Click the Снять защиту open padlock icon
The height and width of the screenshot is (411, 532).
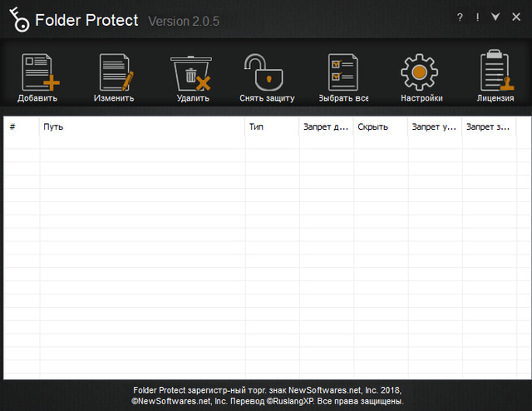coord(267,73)
